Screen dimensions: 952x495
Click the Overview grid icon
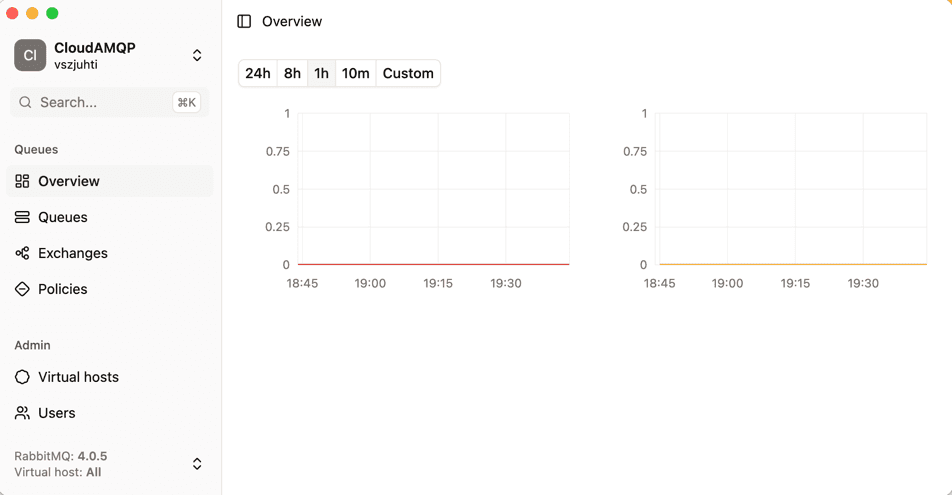click(22, 181)
